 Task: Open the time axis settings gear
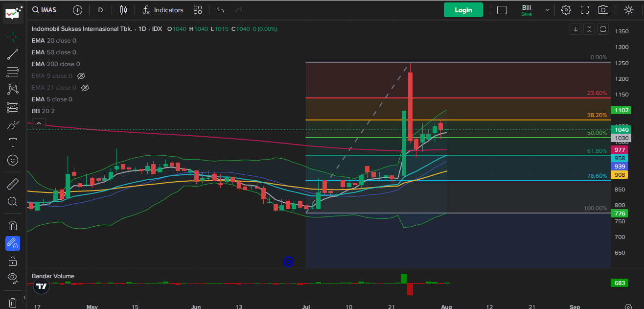(629, 307)
